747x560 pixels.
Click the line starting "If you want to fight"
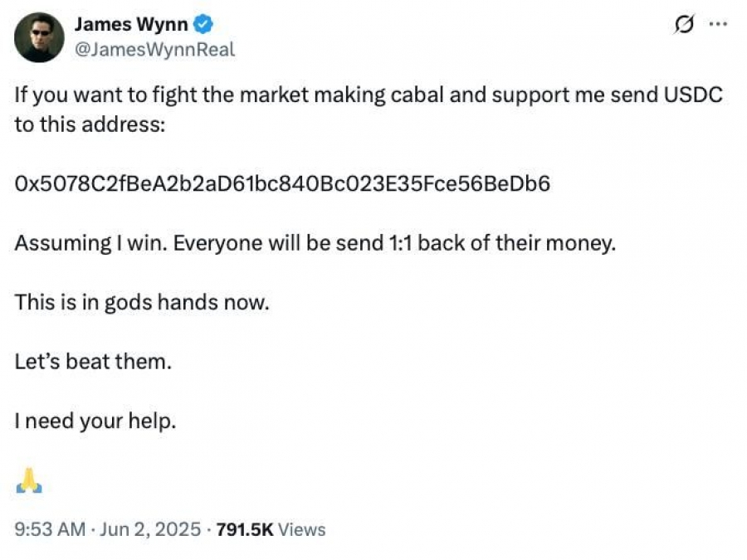pyautogui.click(x=369, y=95)
